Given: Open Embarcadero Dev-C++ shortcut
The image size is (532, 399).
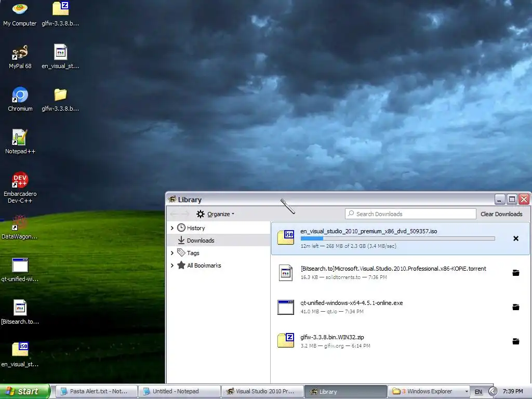Looking at the screenshot, I should coord(20,187).
